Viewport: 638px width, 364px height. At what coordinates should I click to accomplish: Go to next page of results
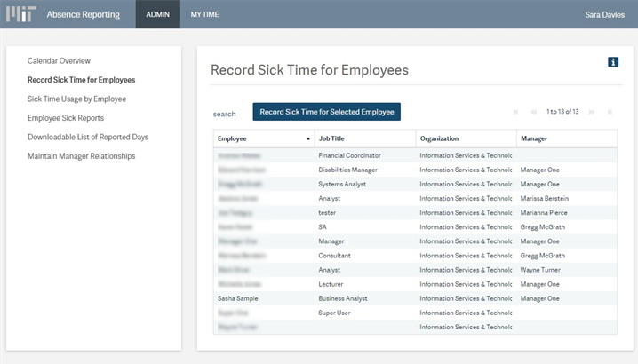click(x=592, y=112)
